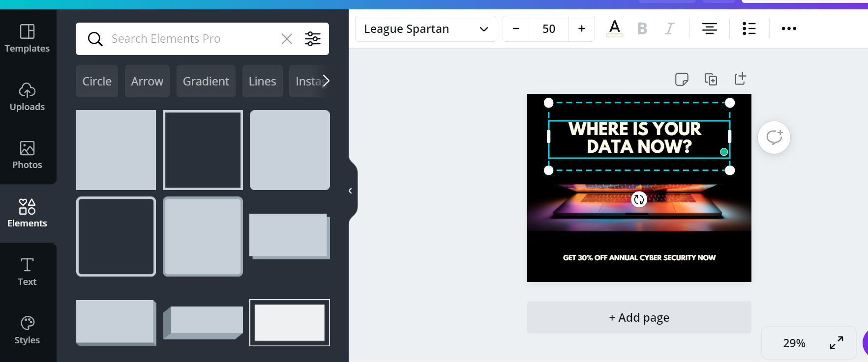Open the text color picker

[614, 28]
